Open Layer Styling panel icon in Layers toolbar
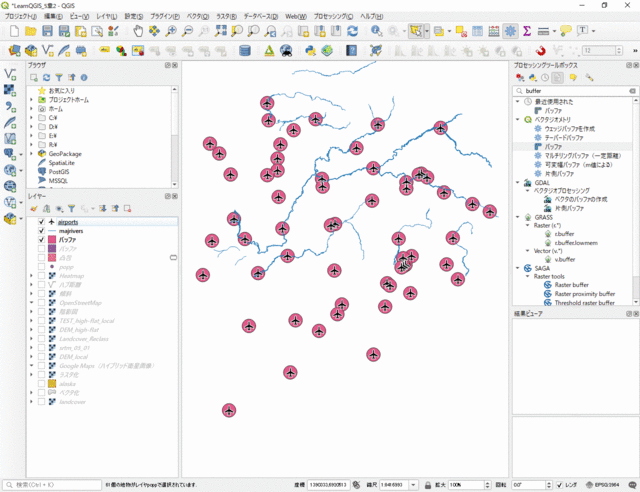This screenshot has width=640, height=492. click(34, 209)
